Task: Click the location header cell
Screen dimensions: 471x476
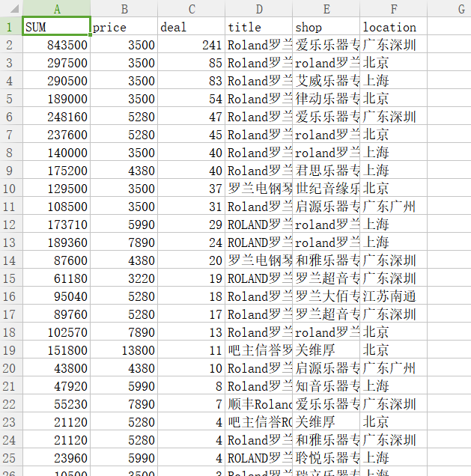Action: (x=394, y=26)
